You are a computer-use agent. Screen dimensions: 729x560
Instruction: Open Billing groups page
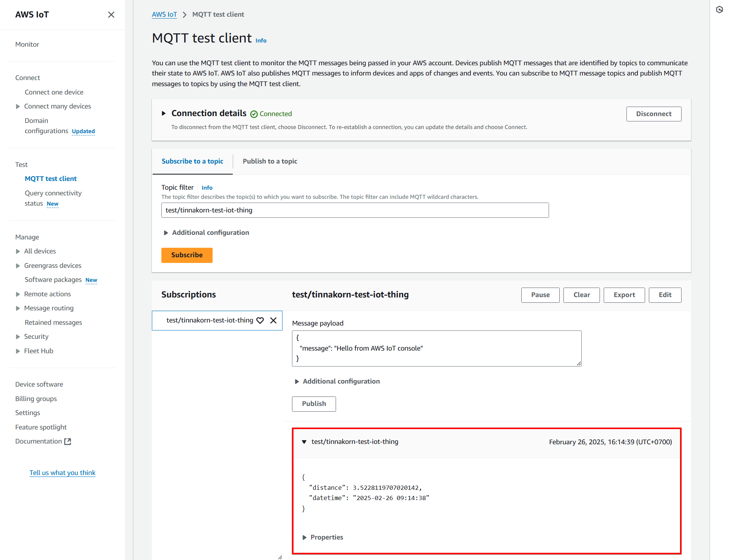(36, 399)
